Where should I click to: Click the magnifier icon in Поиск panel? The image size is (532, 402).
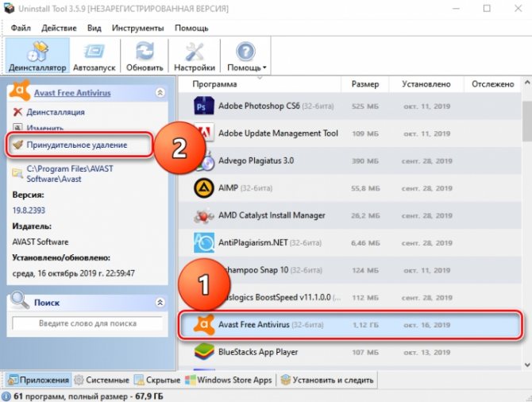click(x=19, y=300)
